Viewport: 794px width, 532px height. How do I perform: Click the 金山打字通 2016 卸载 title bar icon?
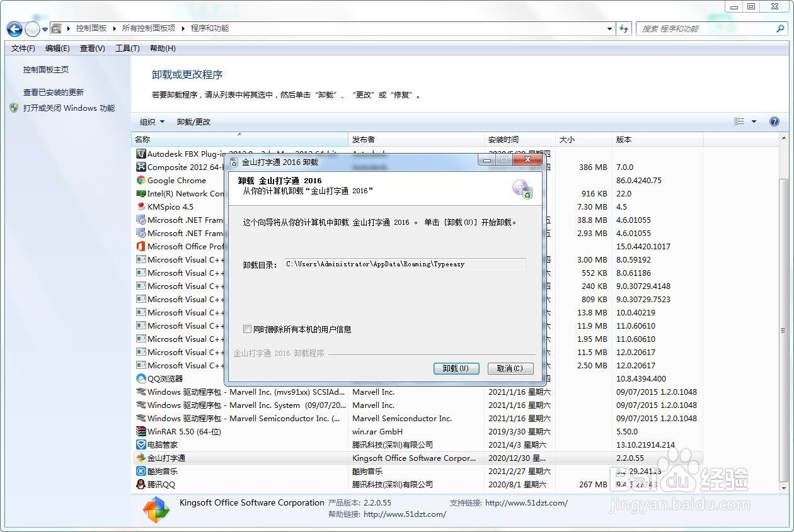coord(234,162)
